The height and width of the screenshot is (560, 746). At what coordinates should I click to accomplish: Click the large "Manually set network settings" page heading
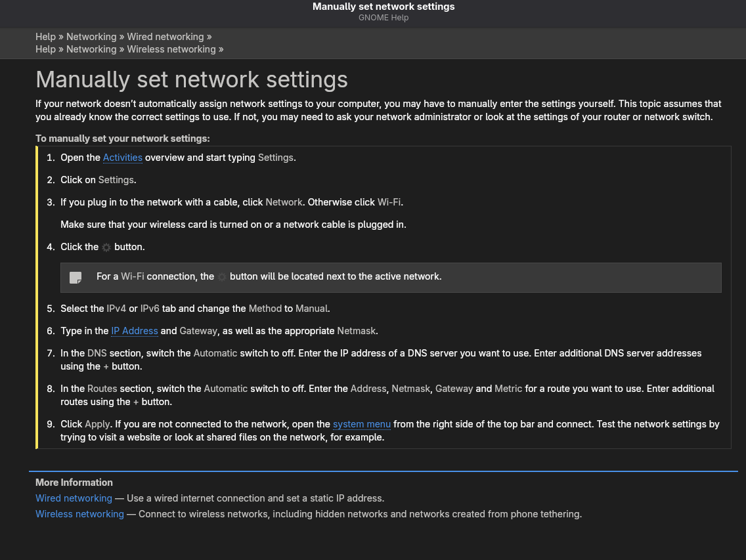(192, 79)
